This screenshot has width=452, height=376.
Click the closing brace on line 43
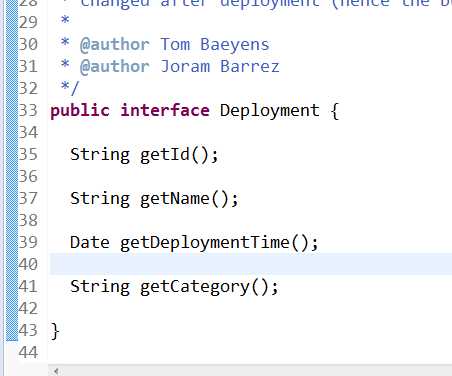tap(55, 331)
